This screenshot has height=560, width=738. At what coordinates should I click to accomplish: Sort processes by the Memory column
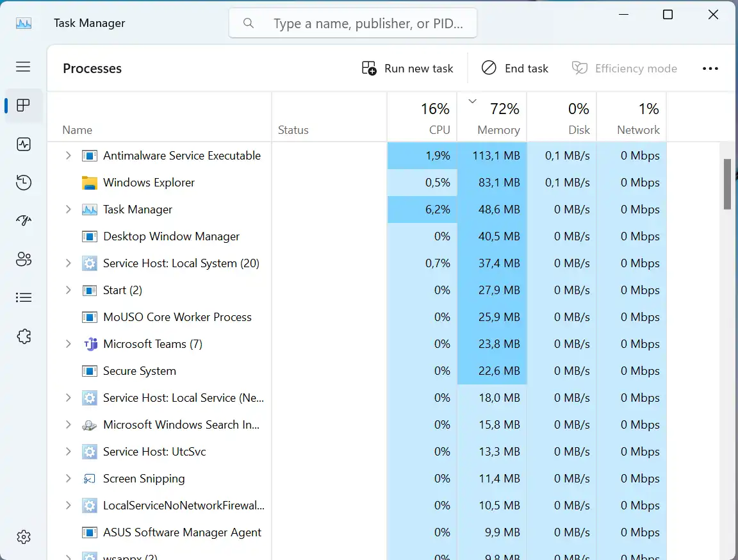click(492, 117)
